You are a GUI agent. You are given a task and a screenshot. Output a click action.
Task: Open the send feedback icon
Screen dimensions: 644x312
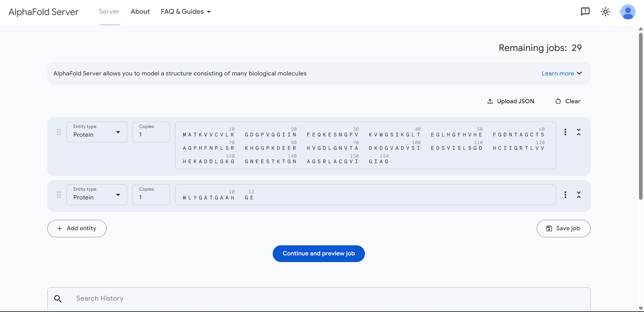coord(585,12)
